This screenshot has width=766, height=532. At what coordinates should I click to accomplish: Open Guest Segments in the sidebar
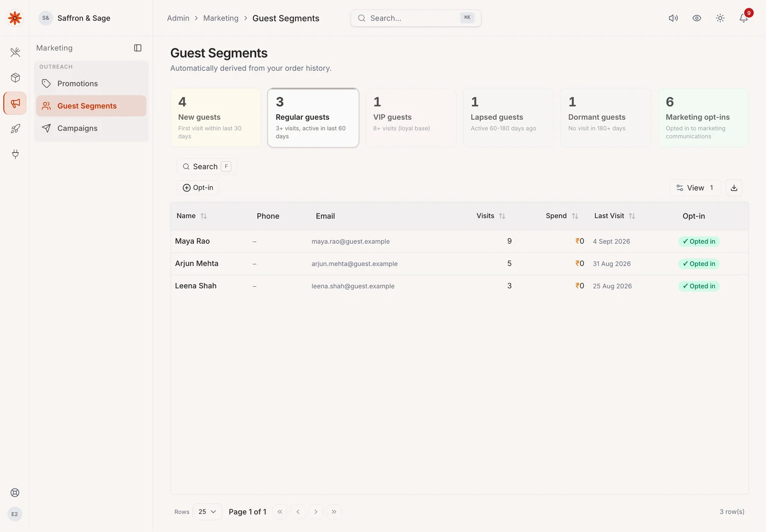click(x=91, y=106)
